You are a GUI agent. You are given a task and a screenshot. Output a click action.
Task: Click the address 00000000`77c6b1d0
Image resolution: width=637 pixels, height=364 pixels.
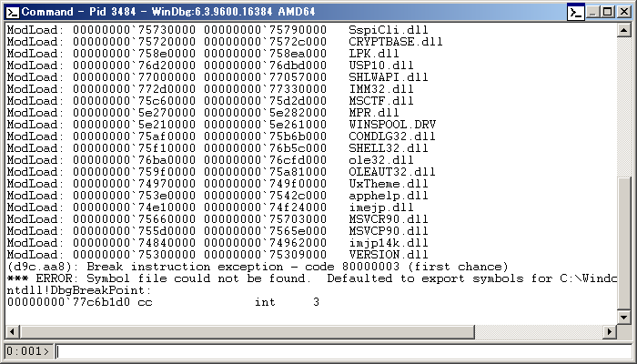68,302
